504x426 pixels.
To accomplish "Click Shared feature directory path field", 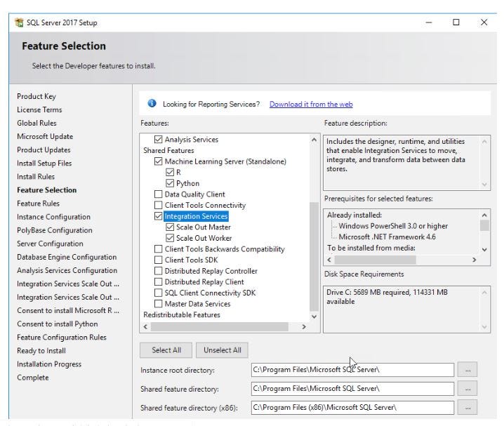I will pyautogui.click(x=352, y=388).
